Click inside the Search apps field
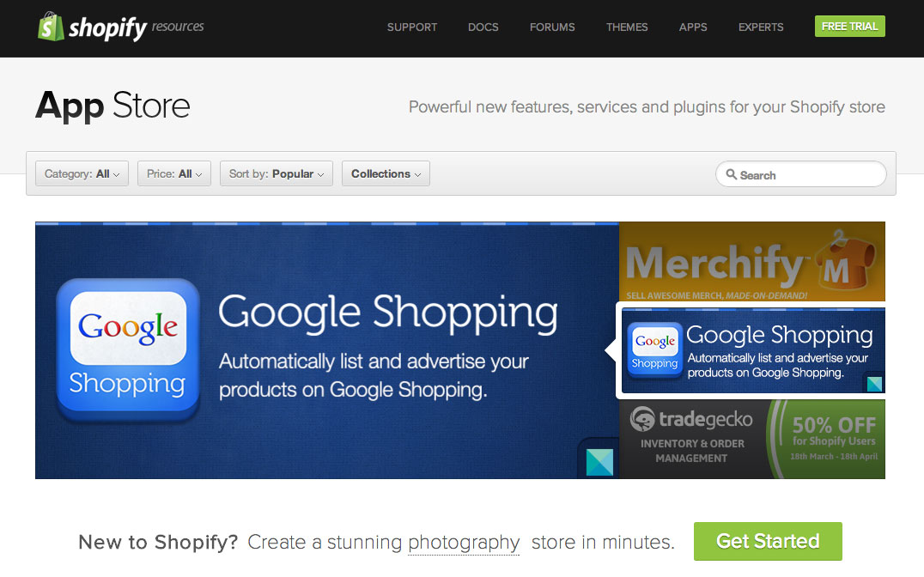This screenshot has width=924, height=577. click(801, 174)
